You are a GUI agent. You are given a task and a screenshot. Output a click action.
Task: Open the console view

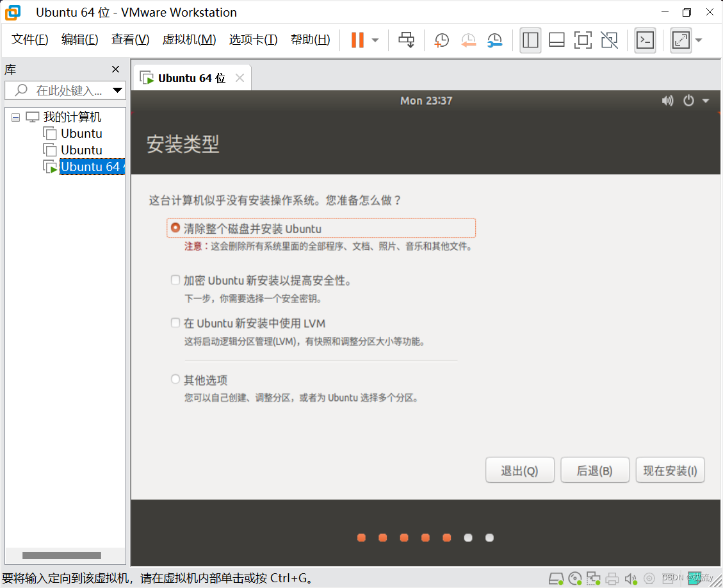click(645, 40)
